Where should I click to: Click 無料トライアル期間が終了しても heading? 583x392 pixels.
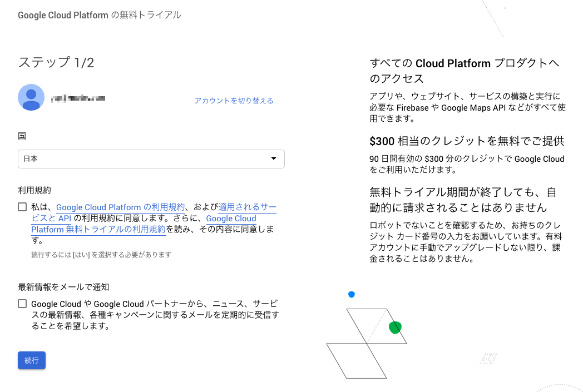[463, 200]
